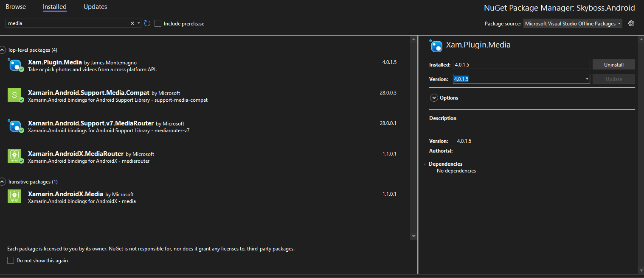Click version 1.1.0.1 of Xamarin.AndroidX.Media
The width and height of the screenshot is (644, 278).
click(x=389, y=194)
